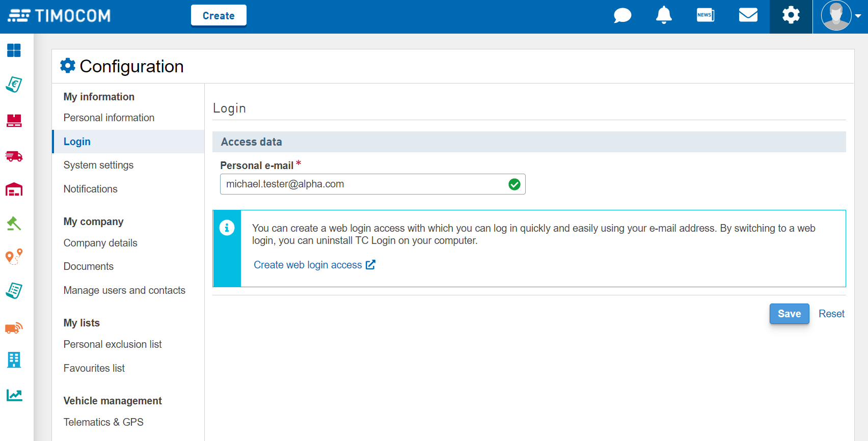Open the dashboard tiles icon in sidebar
The width and height of the screenshot is (868, 441).
[x=14, y=50]
